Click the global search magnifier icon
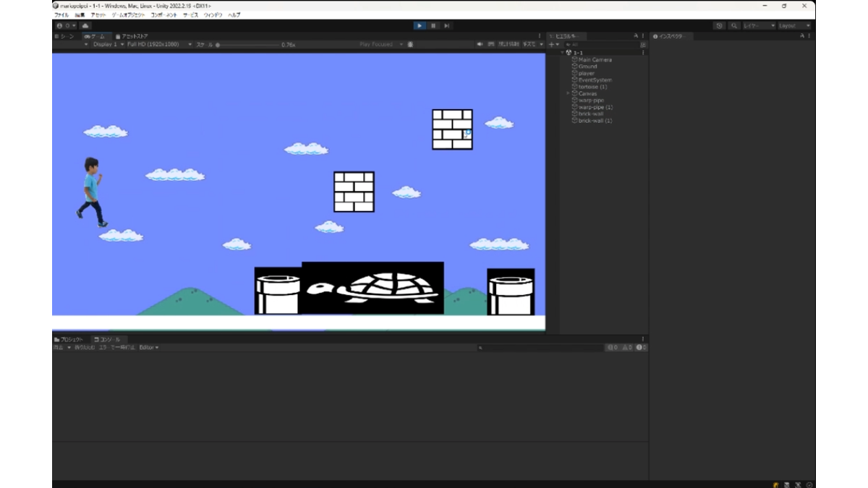This screenshot has height=488, width=868. 734,25
